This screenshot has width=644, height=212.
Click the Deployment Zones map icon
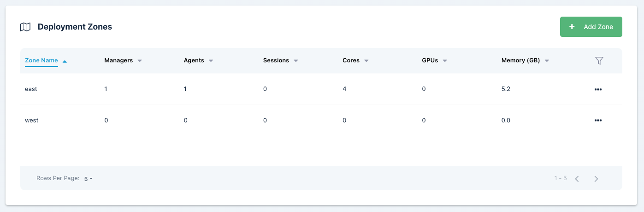(25, 27)
